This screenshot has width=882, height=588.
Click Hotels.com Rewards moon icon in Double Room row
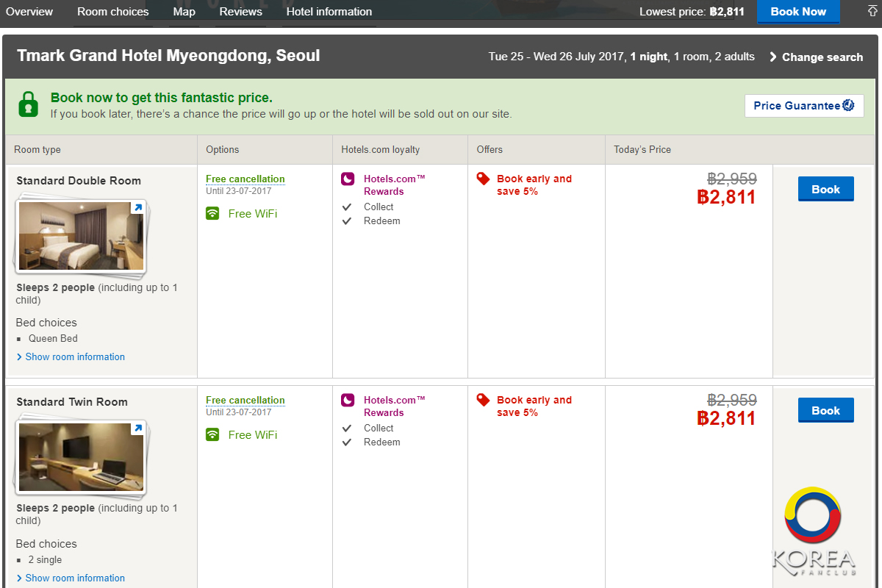[348, 179]
